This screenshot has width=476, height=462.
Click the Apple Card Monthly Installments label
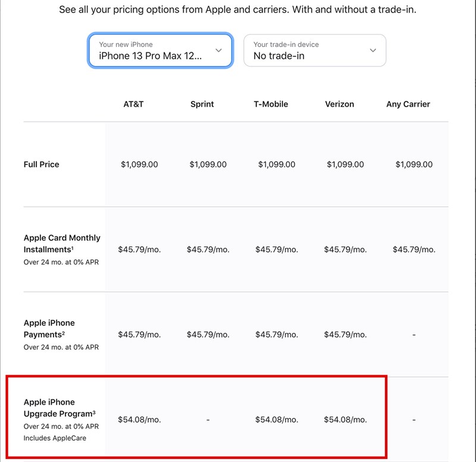click(62, 244)
